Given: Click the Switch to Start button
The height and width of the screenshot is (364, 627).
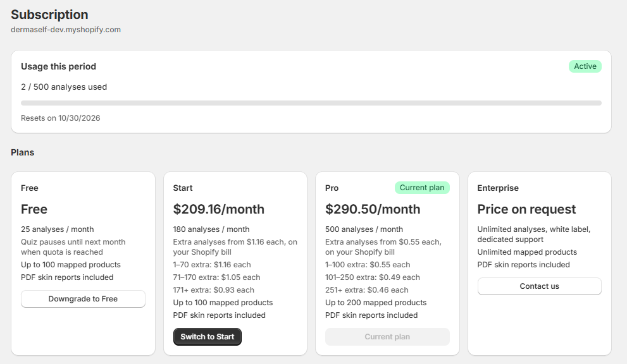Looking at the screenshot, I should [x=207, y=337].
